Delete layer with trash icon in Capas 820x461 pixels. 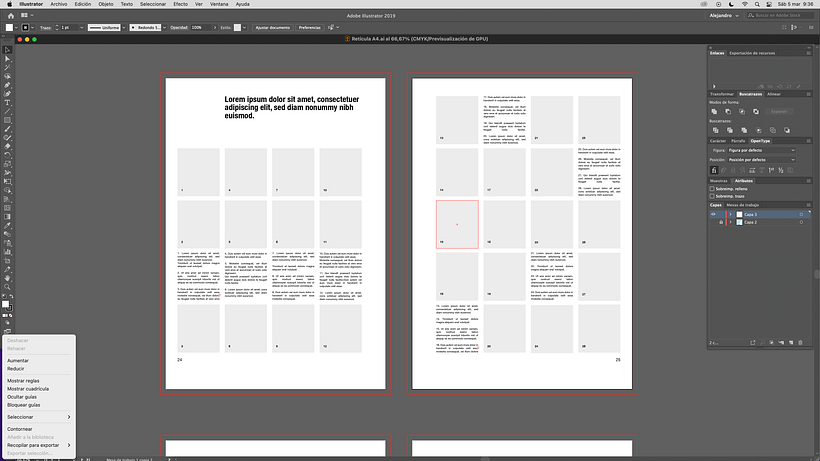800,343
